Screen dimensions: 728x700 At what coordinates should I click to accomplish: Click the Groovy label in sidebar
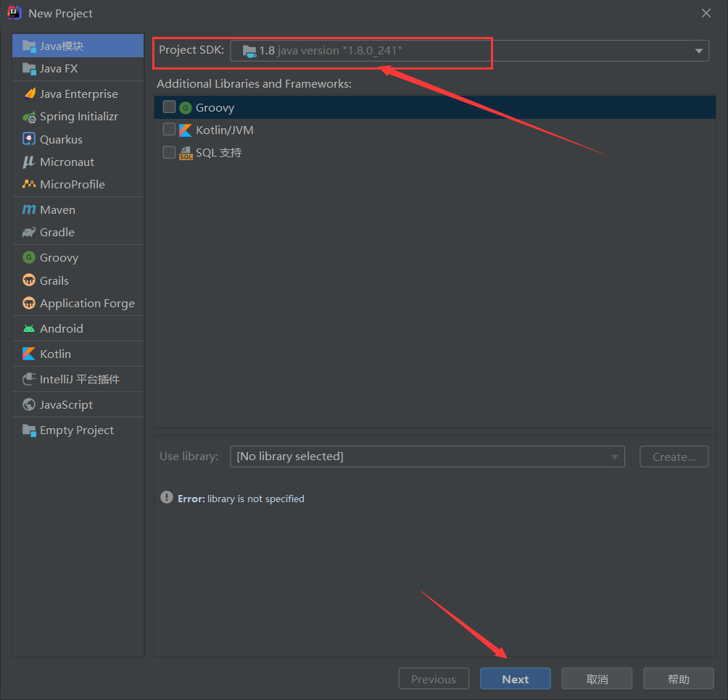(59, 257)
